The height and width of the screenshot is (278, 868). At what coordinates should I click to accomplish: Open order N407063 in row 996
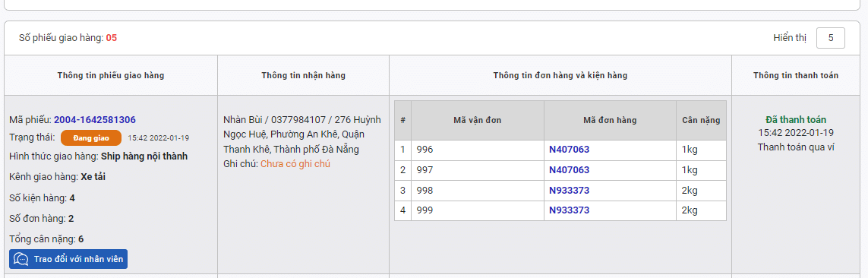click(569, 150)
